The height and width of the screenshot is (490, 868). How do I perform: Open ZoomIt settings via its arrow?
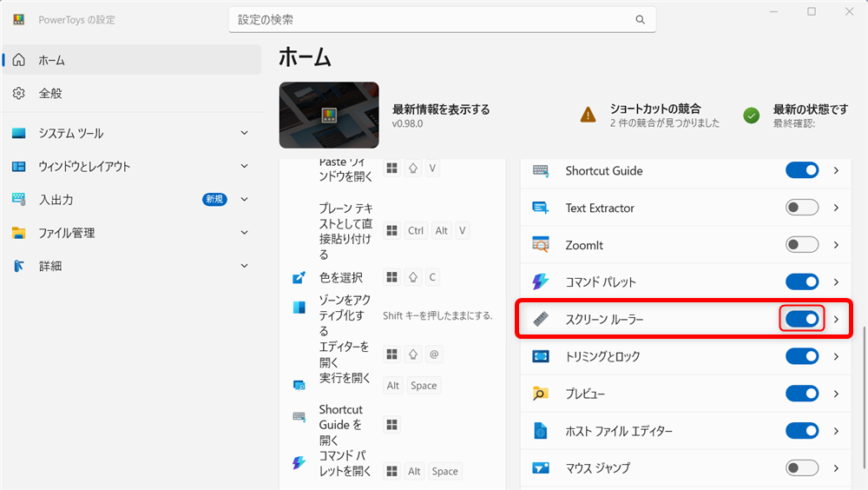point(836,245)
